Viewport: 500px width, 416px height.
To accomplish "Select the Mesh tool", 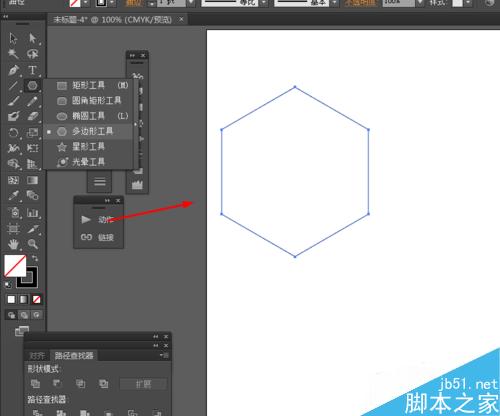I will click(x=13, y=180).
